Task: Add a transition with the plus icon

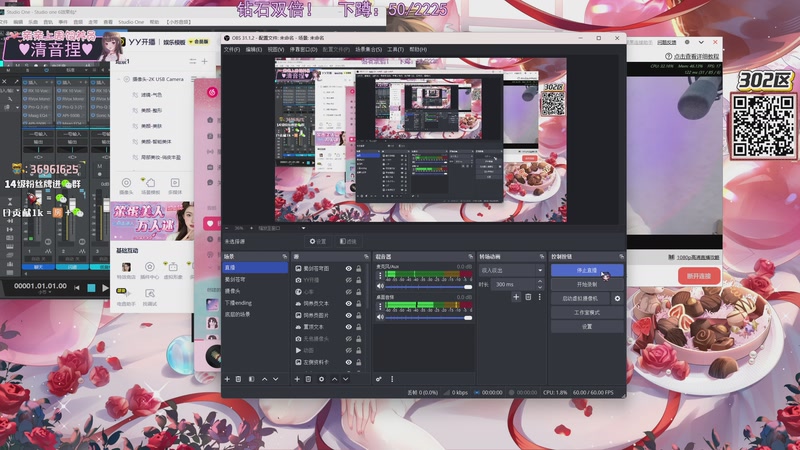Action: 516,297
